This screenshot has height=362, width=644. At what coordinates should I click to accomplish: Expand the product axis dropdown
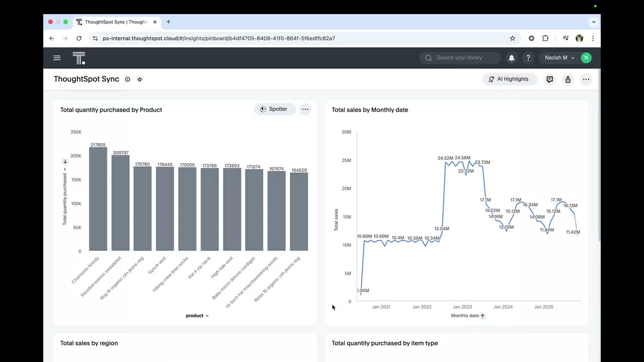point(207,316)
